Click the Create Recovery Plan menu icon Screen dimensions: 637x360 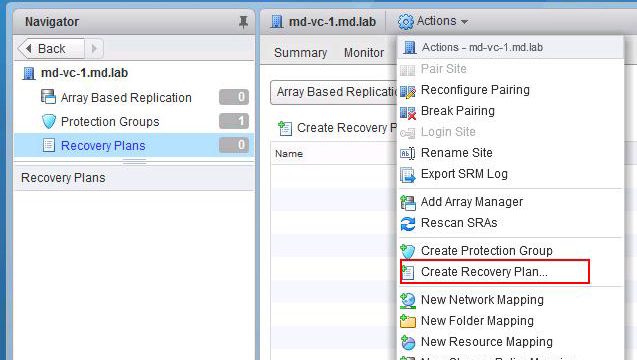pos(408,272)
